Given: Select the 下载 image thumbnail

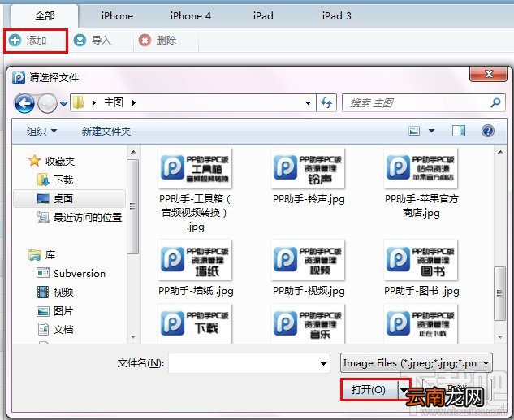Looking at the screenshot, I should (195, 323).
